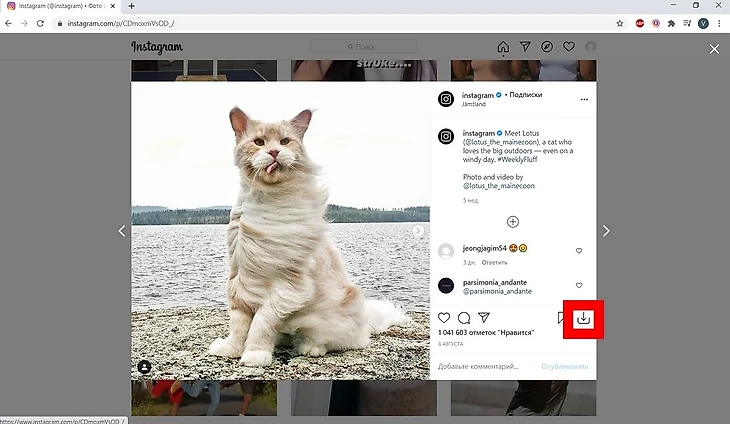
Task: Click the cat photo
Action: pos(280,231)
